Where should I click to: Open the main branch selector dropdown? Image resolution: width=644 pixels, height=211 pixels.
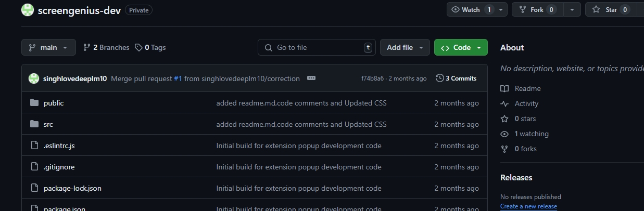48,47
